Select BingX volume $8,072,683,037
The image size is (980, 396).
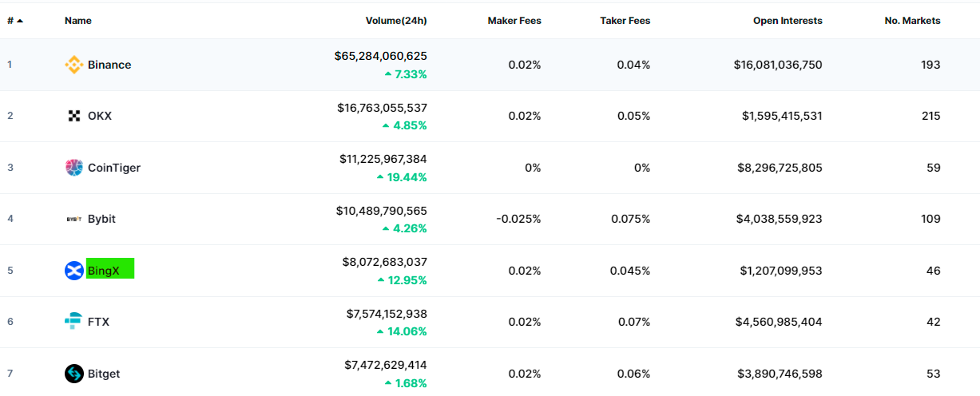click(385, 262)
